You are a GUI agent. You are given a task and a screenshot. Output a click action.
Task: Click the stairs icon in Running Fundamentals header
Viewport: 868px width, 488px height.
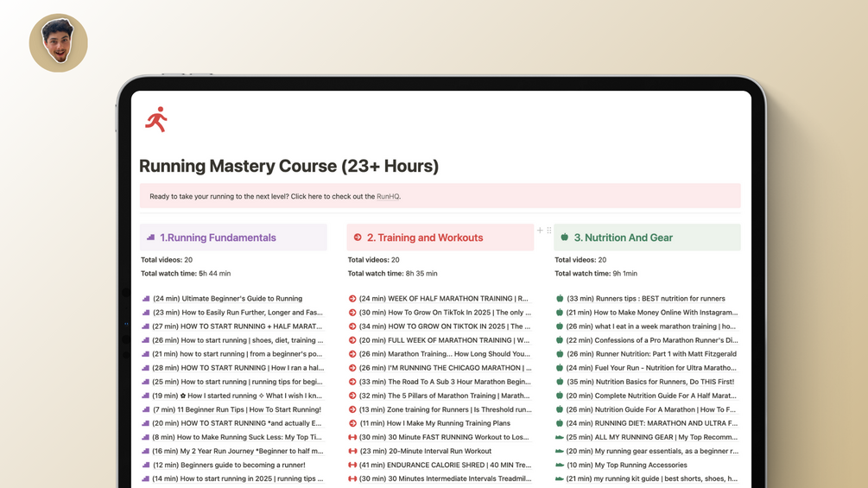pos(150,238)
